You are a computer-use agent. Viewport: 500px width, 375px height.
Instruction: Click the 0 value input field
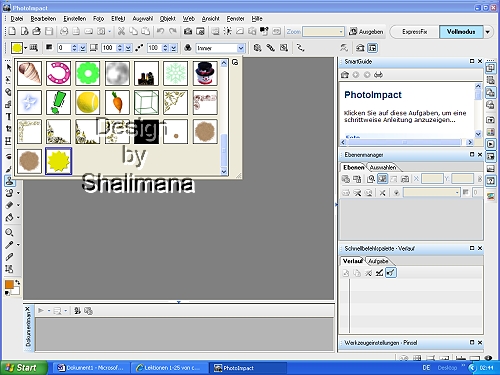pyautogui.click(x=64, y=48)
